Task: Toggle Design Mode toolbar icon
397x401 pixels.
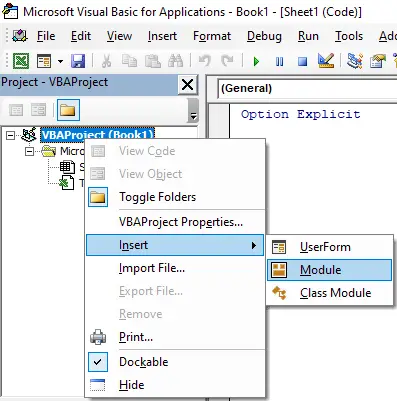Action: point(326,61)
